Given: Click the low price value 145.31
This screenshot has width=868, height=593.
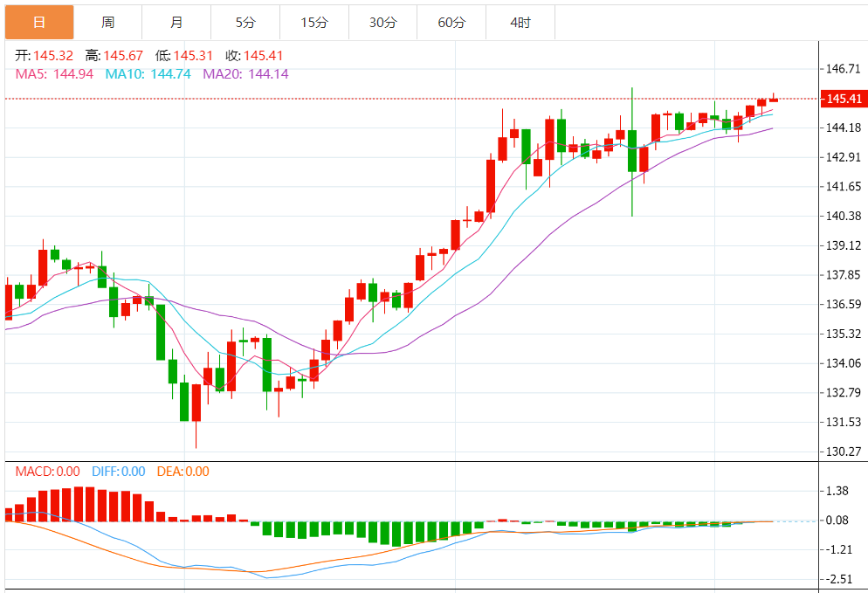Looking at the screenshot, I should (x=193, y=55).
